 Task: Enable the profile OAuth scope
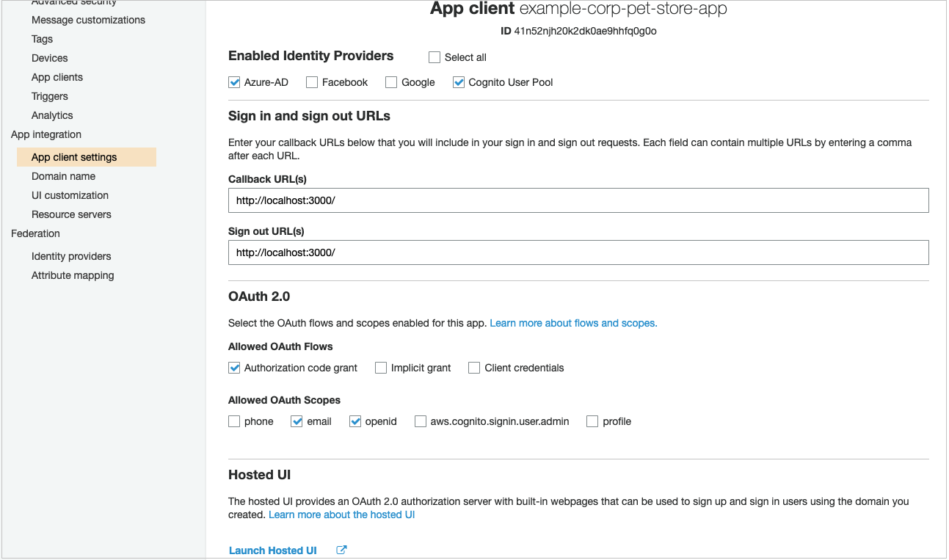pyautogui.click(x=591, y=421)
